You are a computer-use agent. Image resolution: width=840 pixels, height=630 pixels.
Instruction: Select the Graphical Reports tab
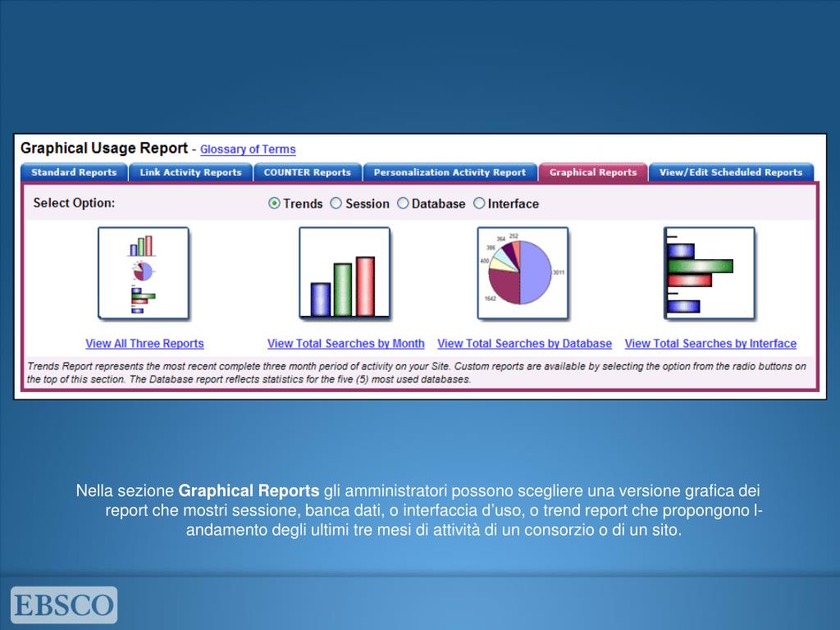coord(593,172)
